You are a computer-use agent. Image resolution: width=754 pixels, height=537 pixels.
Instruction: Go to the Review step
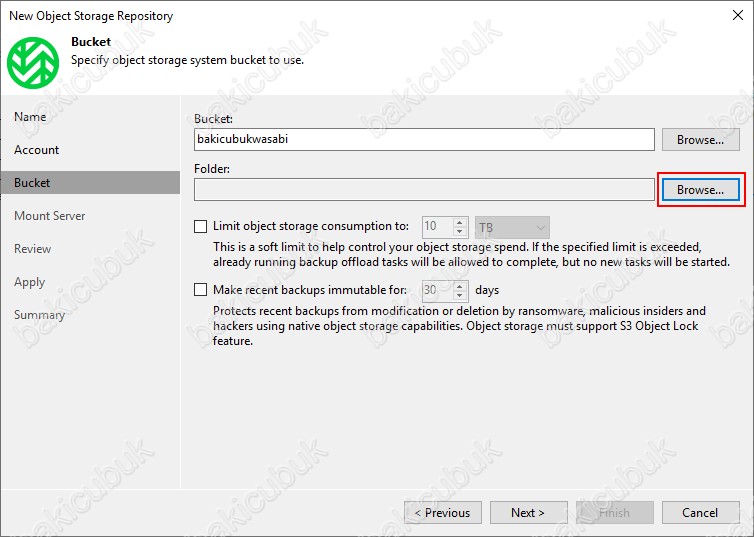(32, 249)
